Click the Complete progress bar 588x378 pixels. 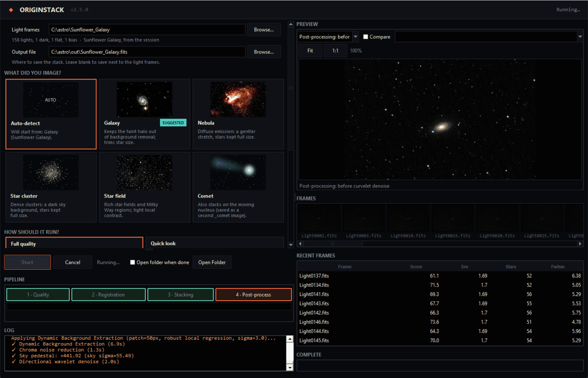[440, 366]
